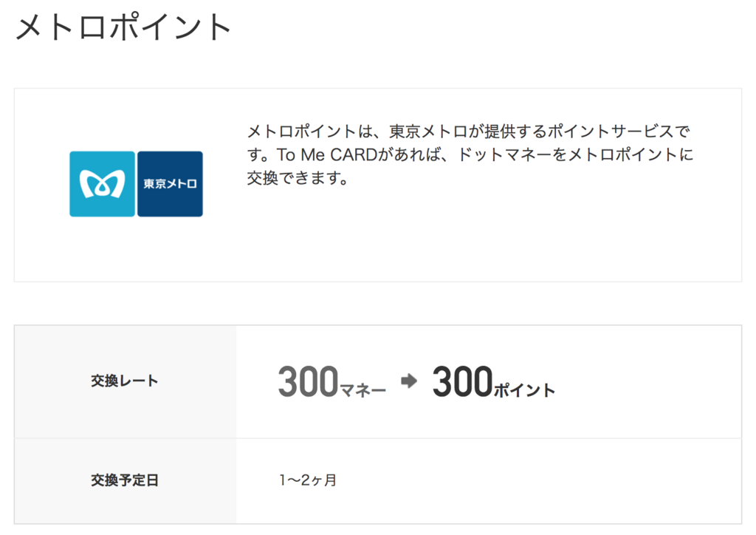Click the 300マネー source amount
Viewport: 756px width, 535px height.
coord(331,381)
